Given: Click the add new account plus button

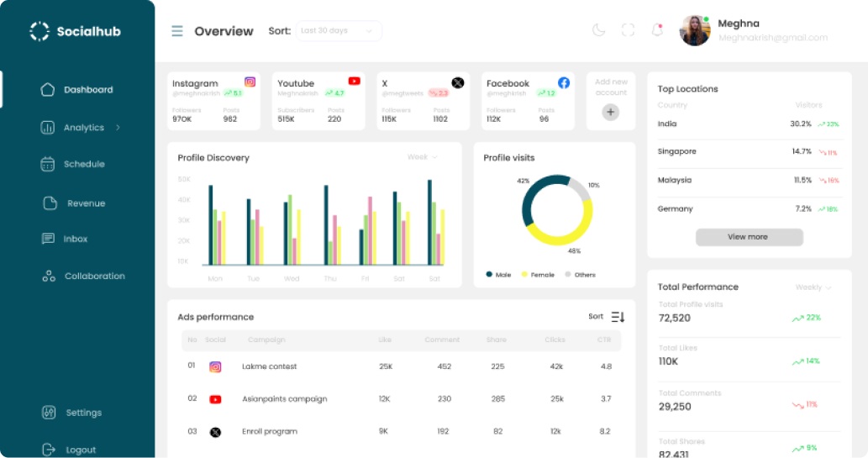Looking at the screenshot, I should point(611,112).
